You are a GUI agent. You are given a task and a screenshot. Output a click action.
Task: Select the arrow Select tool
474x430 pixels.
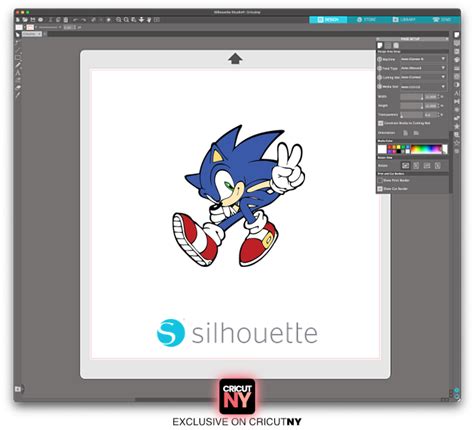coord(18,35)
